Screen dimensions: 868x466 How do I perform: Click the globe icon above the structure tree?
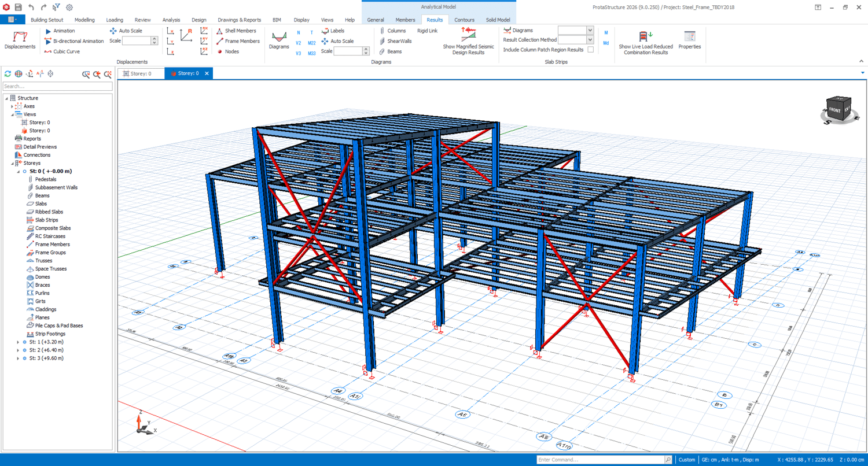(x=19, y=74)
